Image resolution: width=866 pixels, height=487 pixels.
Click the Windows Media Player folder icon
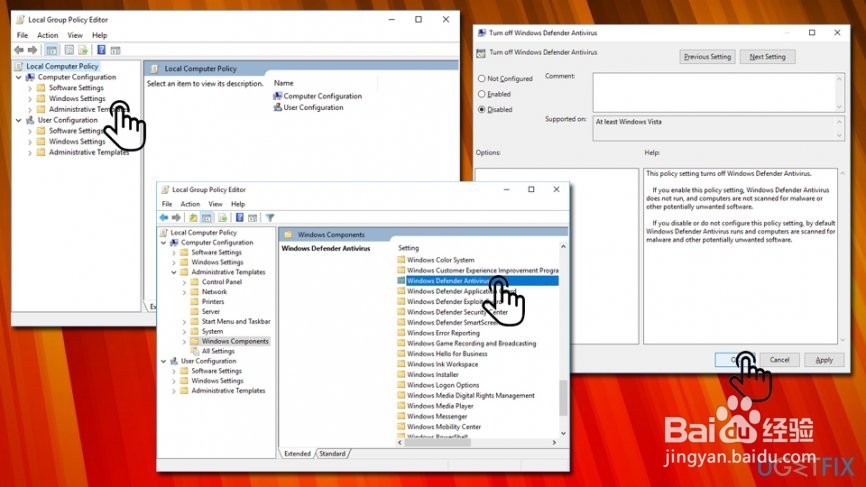(402, 406)
